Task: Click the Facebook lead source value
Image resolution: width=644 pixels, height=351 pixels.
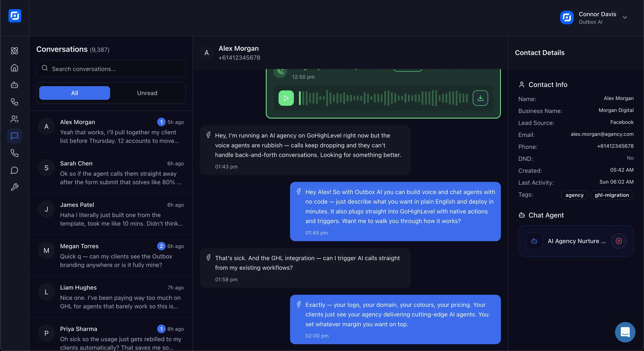Action: 622,122
